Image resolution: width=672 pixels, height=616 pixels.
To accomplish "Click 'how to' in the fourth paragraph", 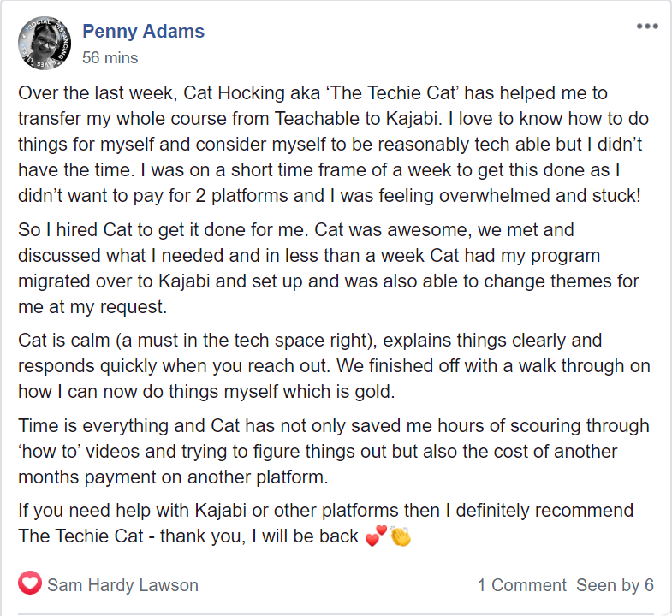I will click(x=51, y=451).
